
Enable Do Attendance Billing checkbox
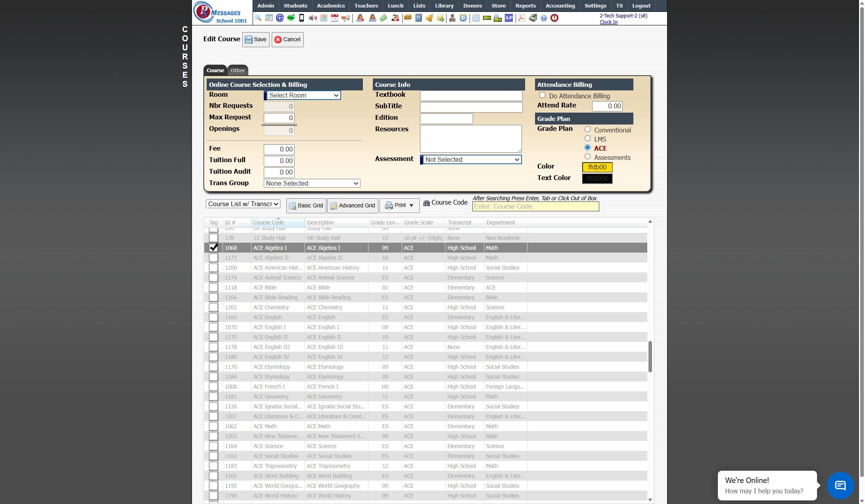(x=542, y=95)
